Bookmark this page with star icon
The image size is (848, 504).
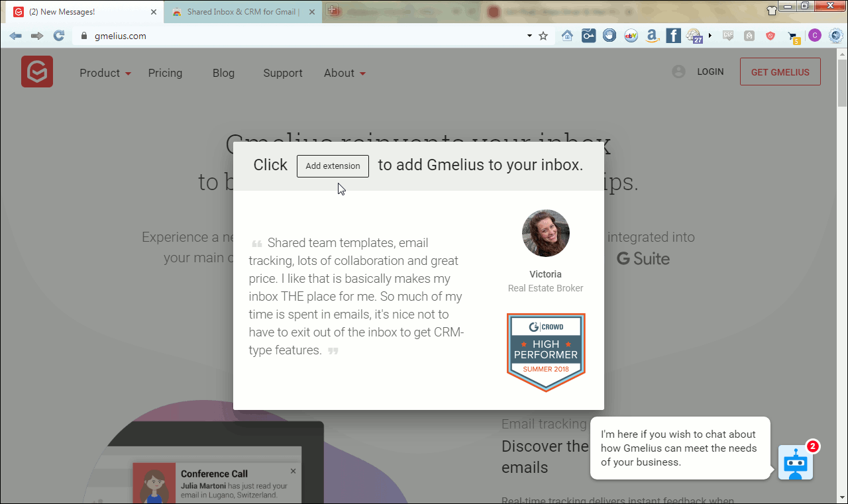tap(543, 36)
